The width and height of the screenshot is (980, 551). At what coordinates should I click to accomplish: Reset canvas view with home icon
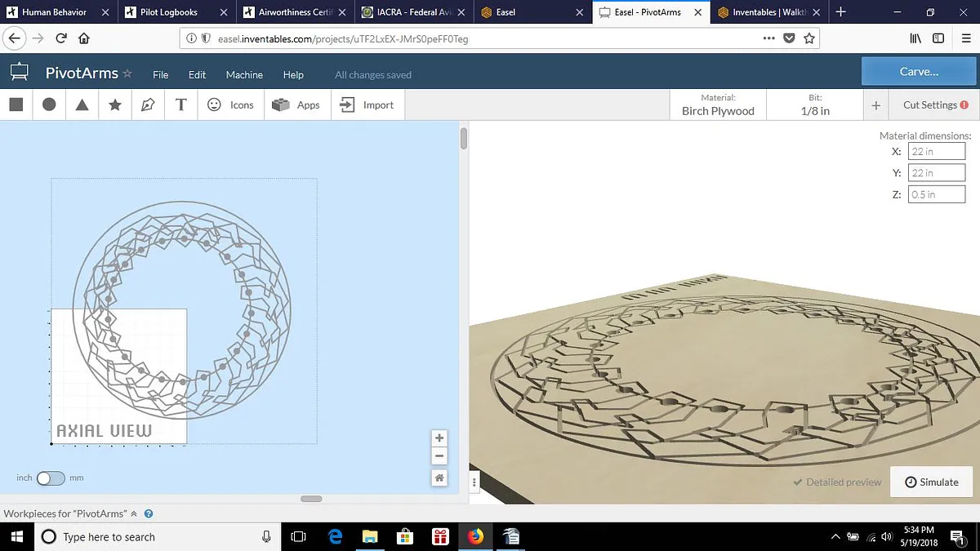tap(439, 478)
